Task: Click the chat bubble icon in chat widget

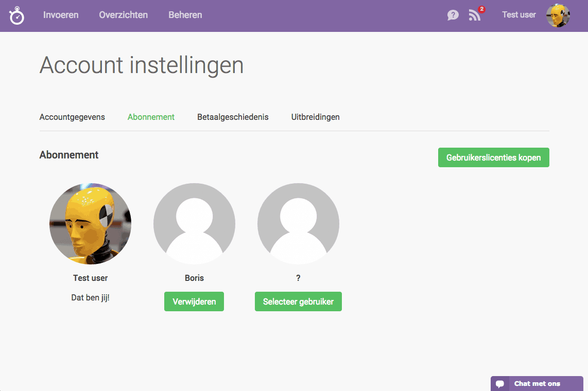Action: 500,384
